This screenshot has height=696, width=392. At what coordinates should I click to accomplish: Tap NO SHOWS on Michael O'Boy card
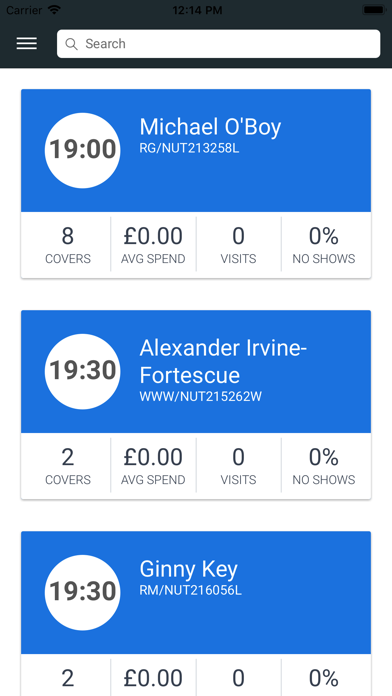click(324, 245)
